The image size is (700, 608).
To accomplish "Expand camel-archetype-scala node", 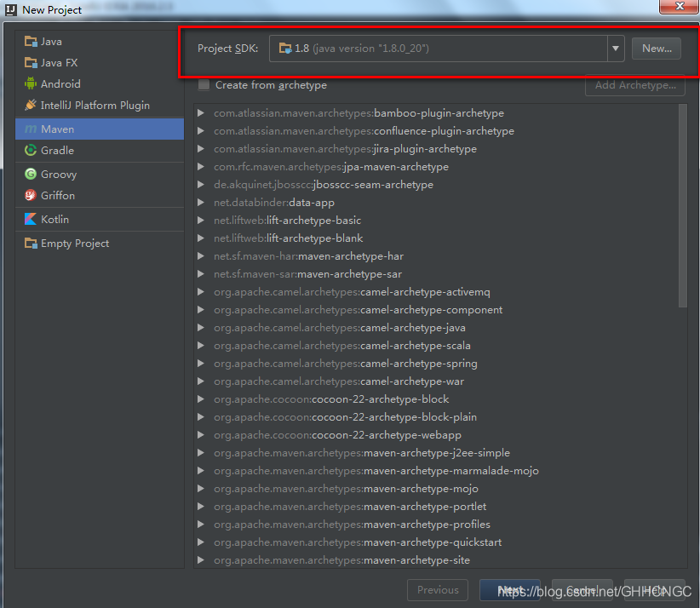I will pos(201,345).
